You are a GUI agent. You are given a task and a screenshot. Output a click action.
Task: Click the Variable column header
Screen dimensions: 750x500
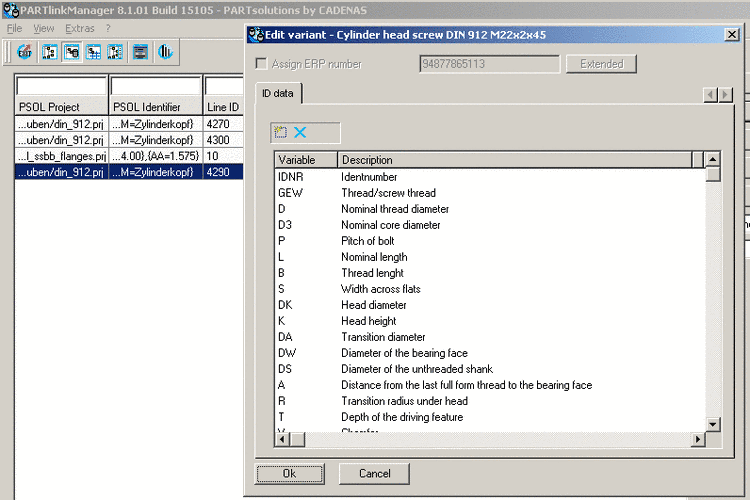click(x=306, y=159)
